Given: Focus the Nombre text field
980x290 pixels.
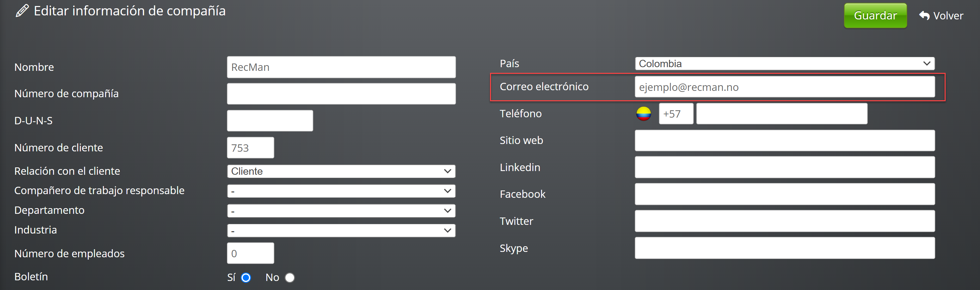Looking at the screenshot, I should click(x=341, y=67).
